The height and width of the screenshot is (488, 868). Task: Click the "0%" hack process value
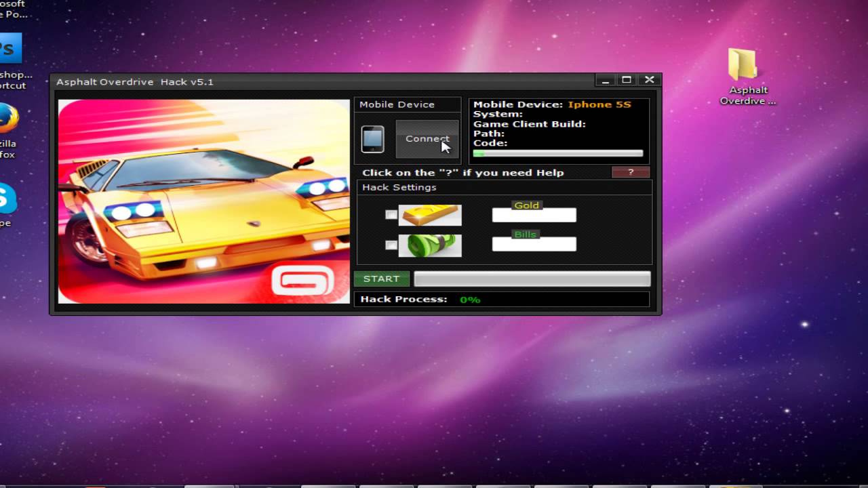[470, 300]
